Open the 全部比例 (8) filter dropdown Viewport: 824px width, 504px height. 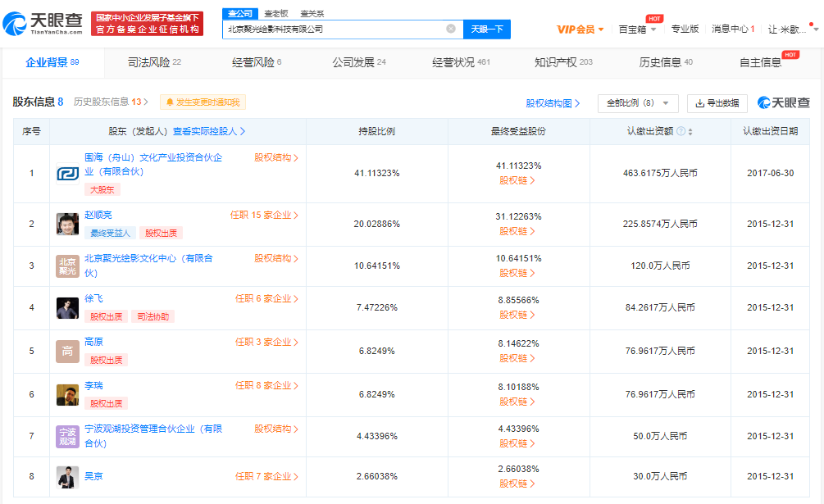click(x=637, y=103)
